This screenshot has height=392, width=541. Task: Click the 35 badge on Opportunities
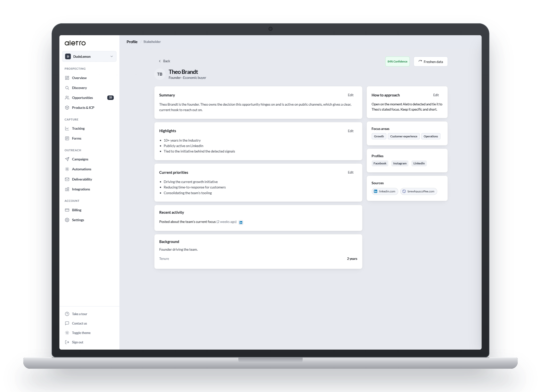click(x=110, y=98)
